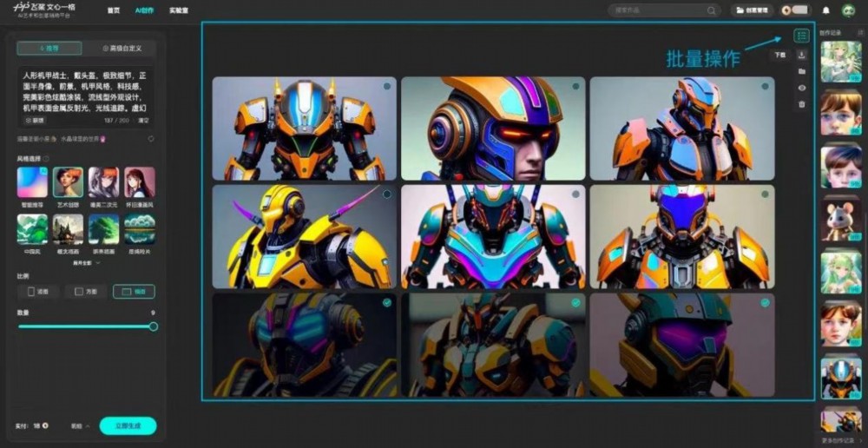Click the trash delete icon in batch toolbar
The image size is (868, 448).
[x=801, y=104]
